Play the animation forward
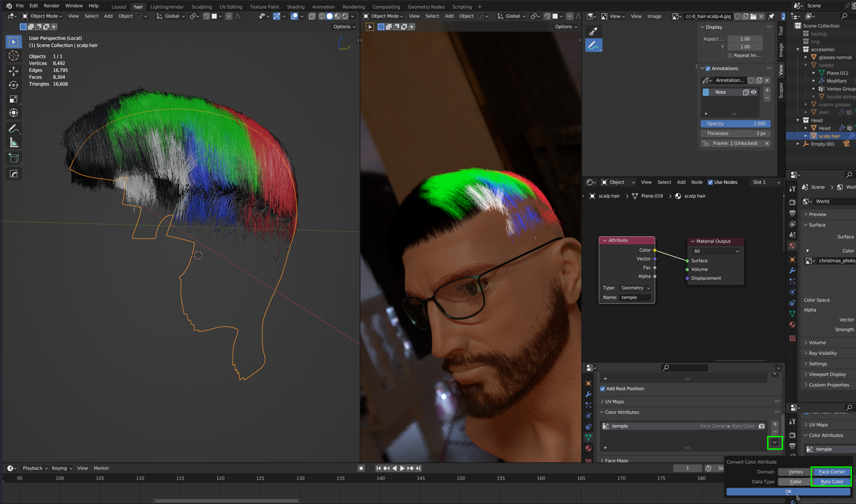The image size is (856, 504). click(x=402, y=468)
